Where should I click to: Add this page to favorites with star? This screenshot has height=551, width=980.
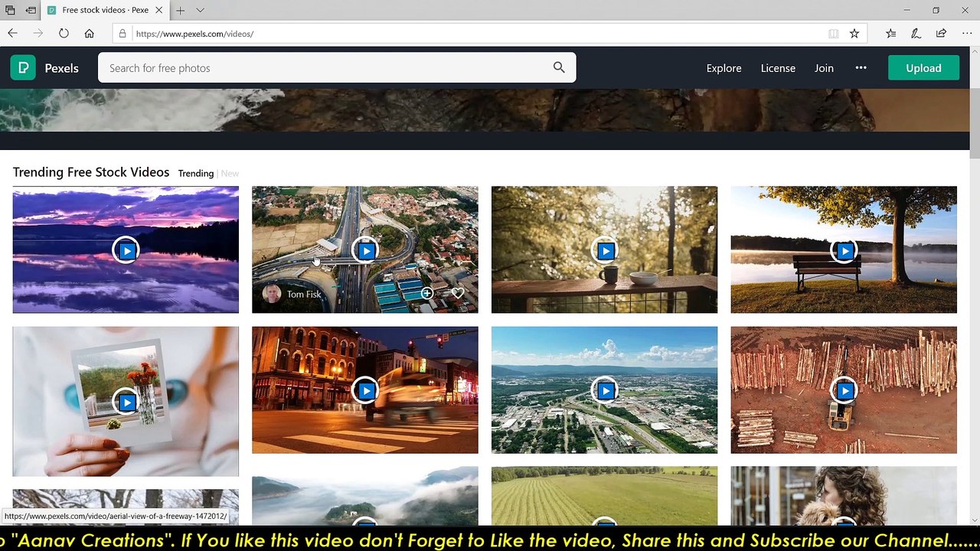[x=854, y=34]
